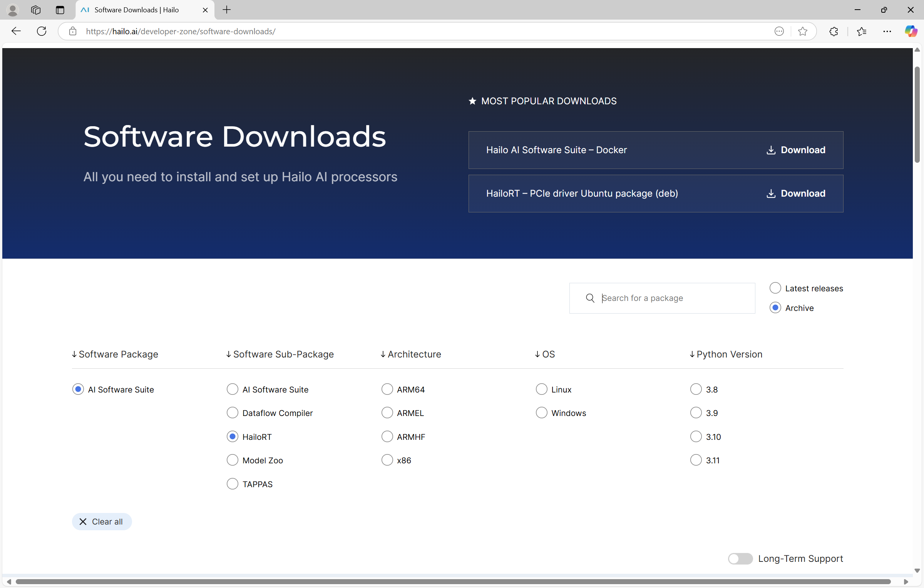924x588 pixels.
Task: Click the page refresh icon
Action: 42,31
